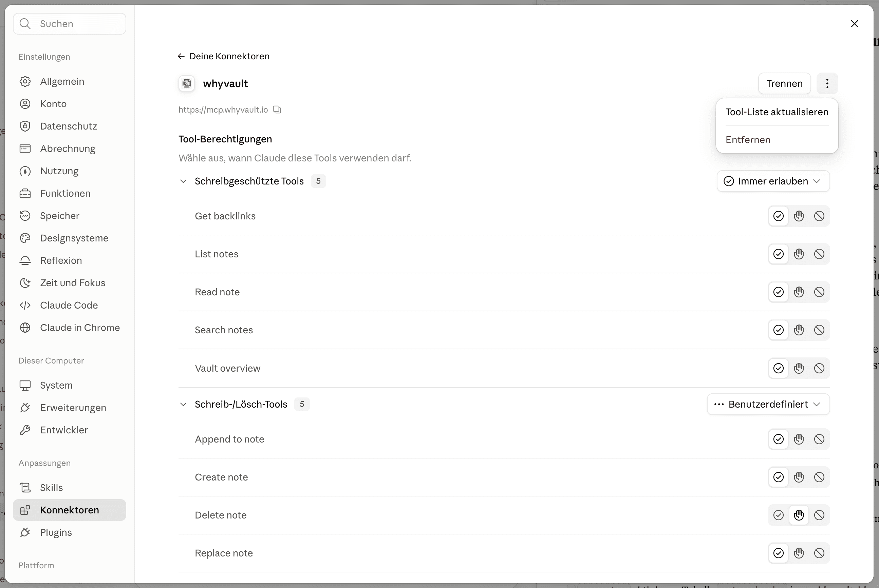Image resolution: width=879 pixels, height=588 pixels.
Task: Set Get backlinks to needs approval (hand)
Action: pyautogui.click(x=799, y=216)
